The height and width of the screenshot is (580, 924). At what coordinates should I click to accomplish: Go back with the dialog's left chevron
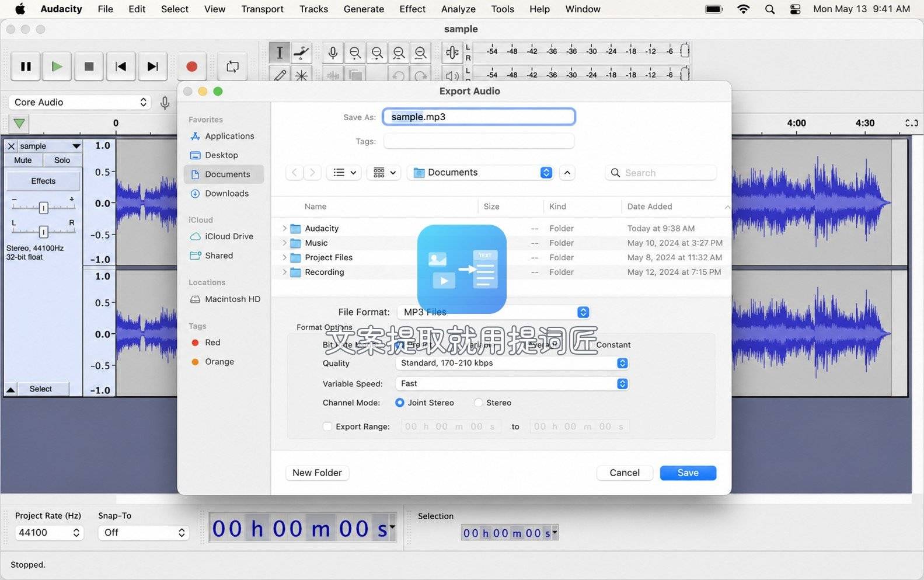click(294, 172)
